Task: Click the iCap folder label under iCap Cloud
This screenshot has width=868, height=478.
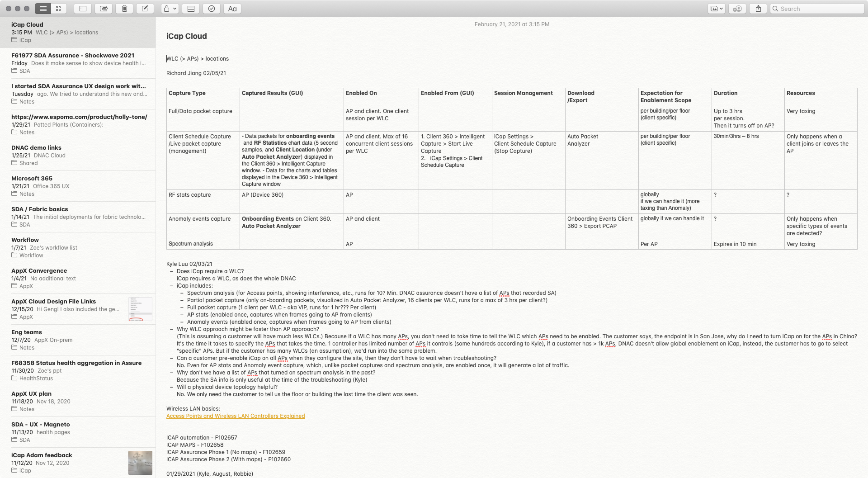Action: point(21,40)
